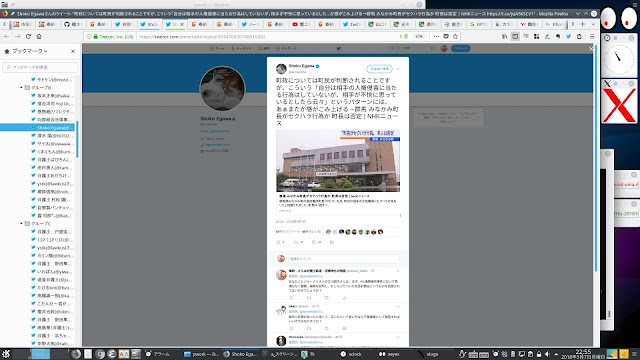
Task: Open the Firefox home page button
Action: (x=39, y=36)
